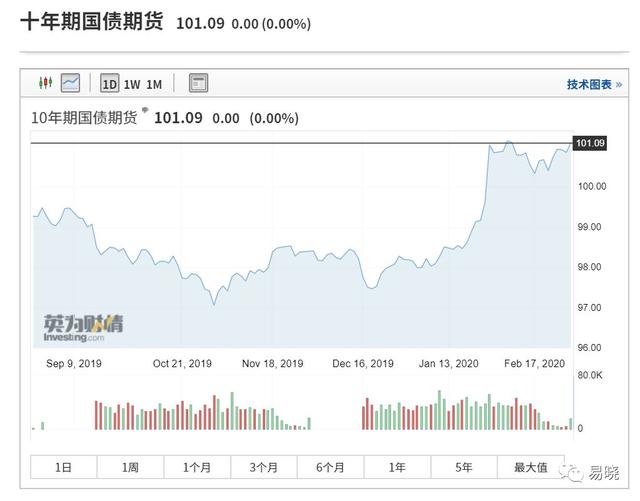
Task: Choose the 6个月 time range
Action: click(331, 467)
